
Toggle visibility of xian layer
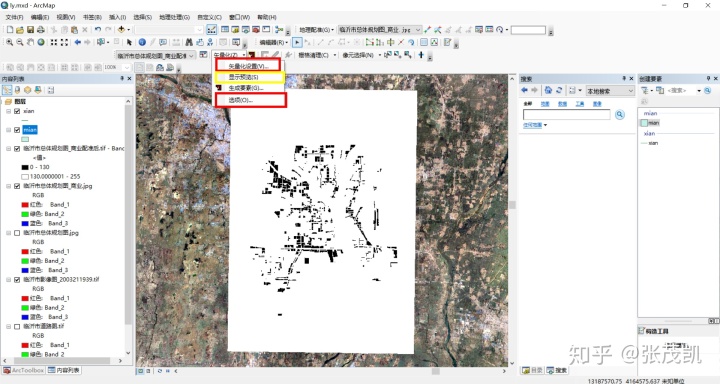pos(17,111)
